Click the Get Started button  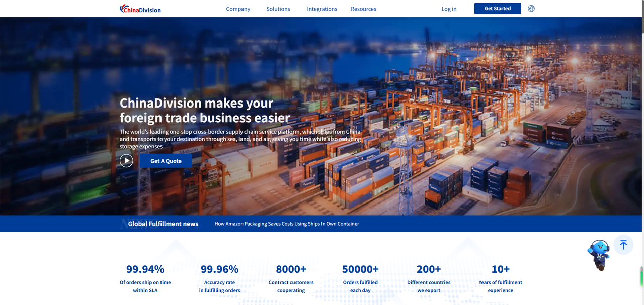498,9
